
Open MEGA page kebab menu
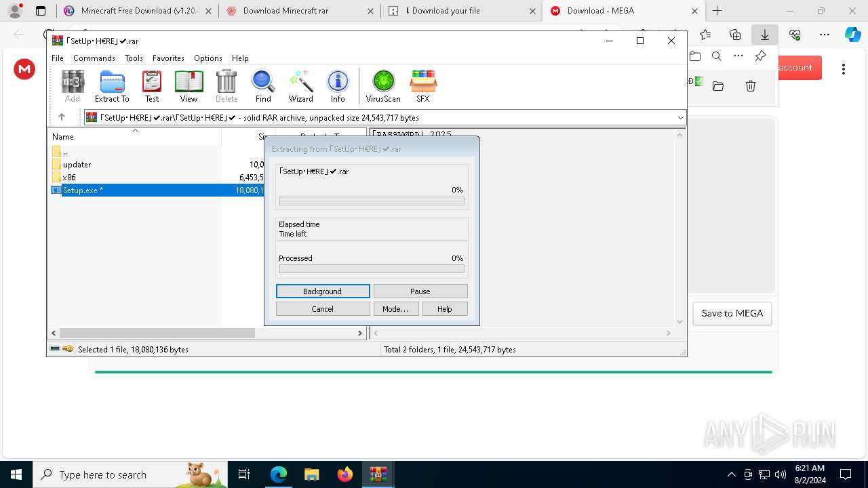(844, 68)
